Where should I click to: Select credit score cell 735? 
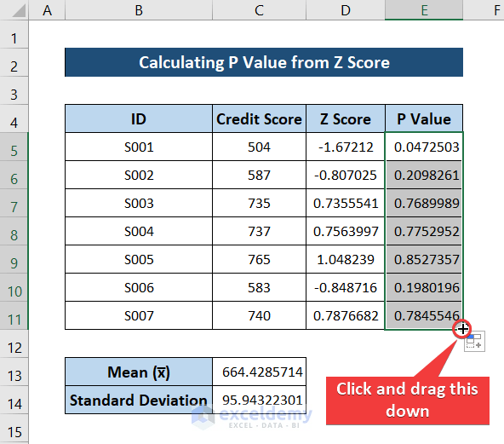[x=259, y=203]
